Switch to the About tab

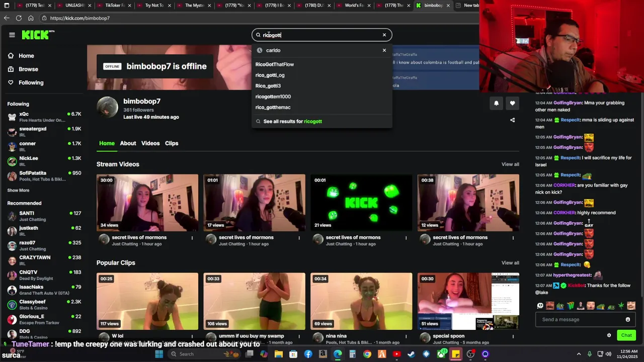(x=128, y=143)
